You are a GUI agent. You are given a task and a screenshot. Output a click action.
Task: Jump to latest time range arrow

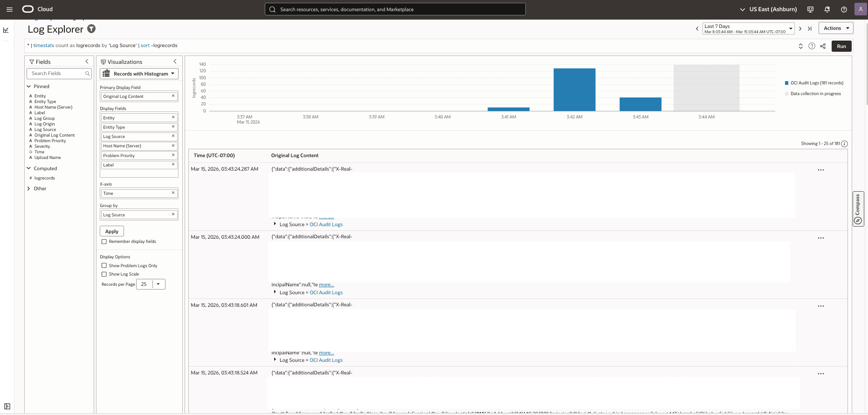click(810, 29)
